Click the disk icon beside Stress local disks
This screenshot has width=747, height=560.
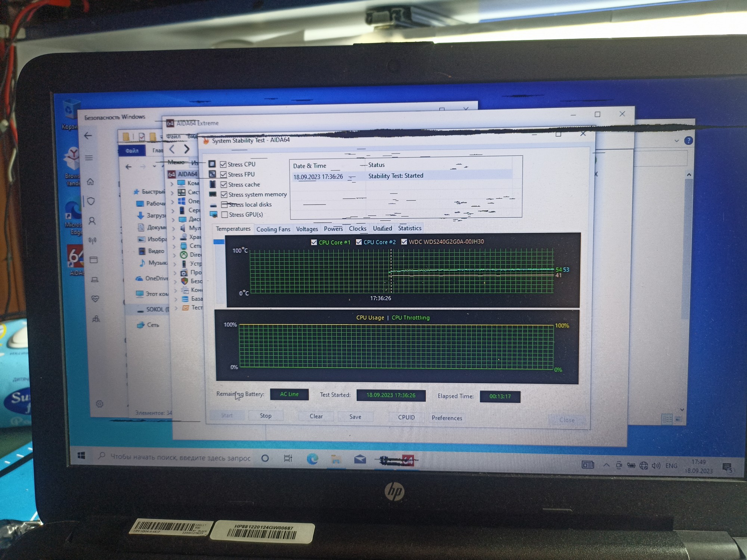point(213,205)
